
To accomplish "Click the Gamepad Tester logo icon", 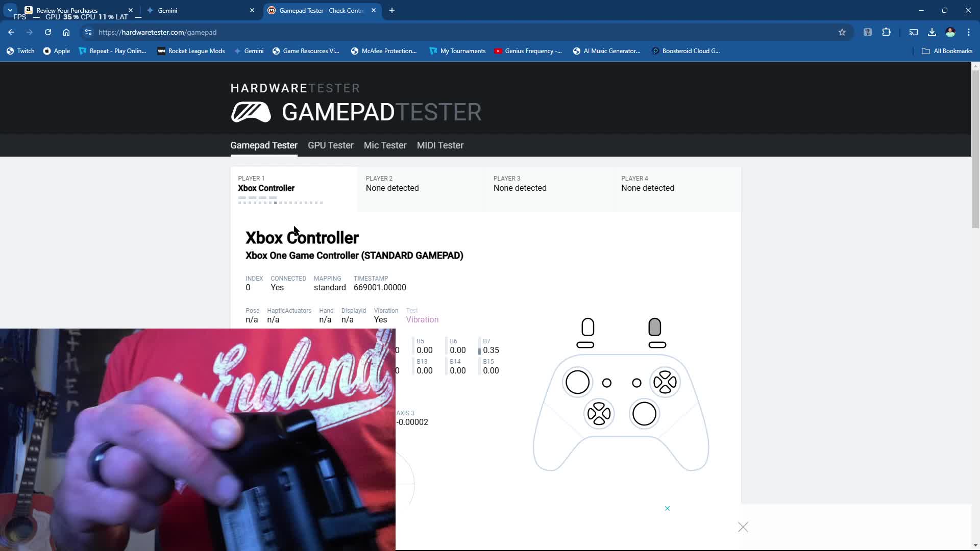I will tap(251, 112).
